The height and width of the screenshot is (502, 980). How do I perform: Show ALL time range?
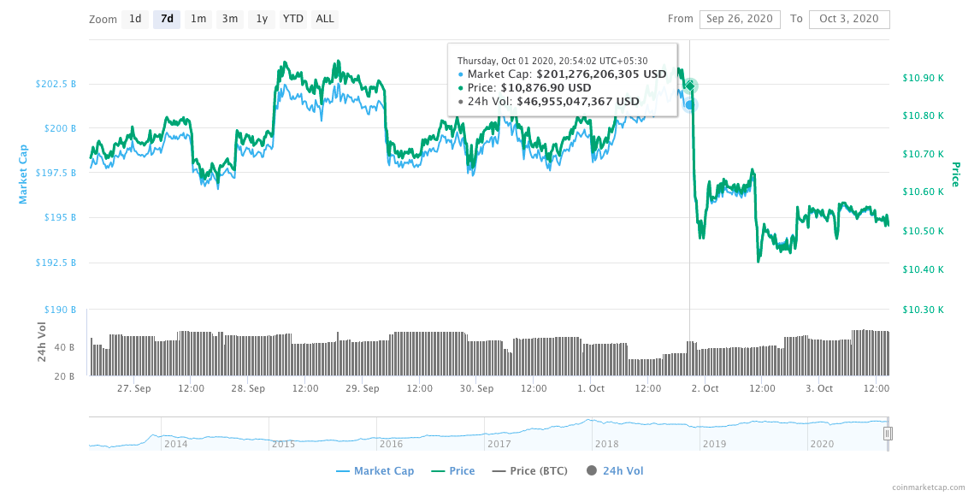coord(325,19)
